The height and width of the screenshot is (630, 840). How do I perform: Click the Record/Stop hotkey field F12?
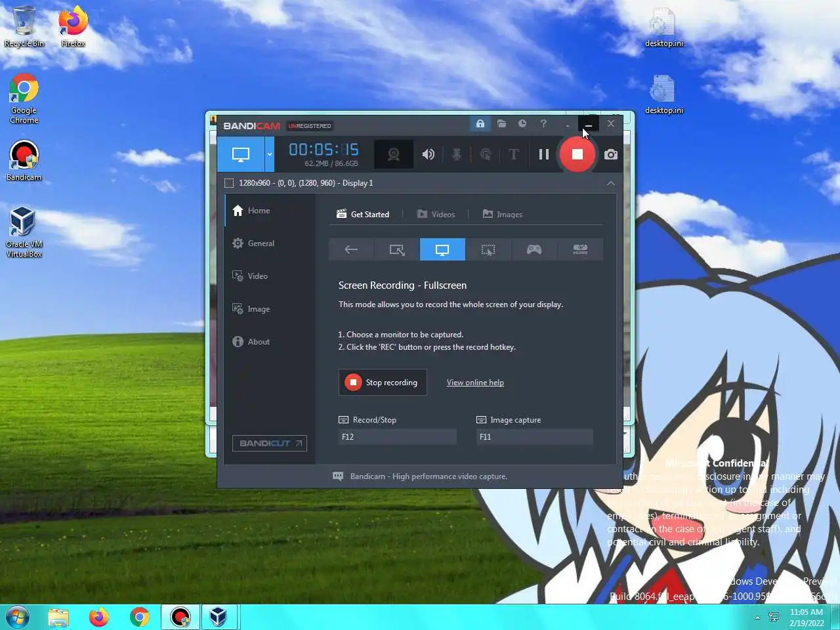coord(397,437)
